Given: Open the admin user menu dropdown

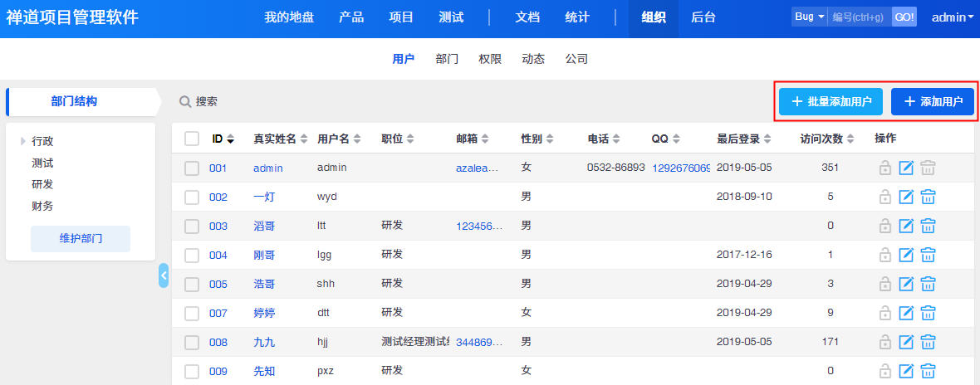Looking at the screenshot, I should click(953, 17).
